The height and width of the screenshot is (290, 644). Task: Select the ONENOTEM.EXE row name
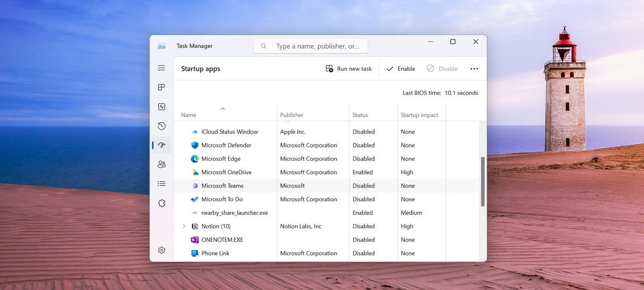(222, 240)
